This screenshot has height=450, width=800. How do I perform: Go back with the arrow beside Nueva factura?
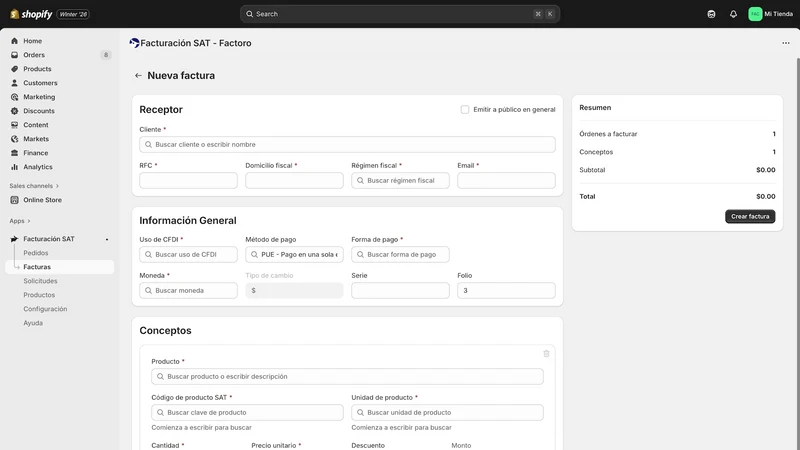[138, 76]
